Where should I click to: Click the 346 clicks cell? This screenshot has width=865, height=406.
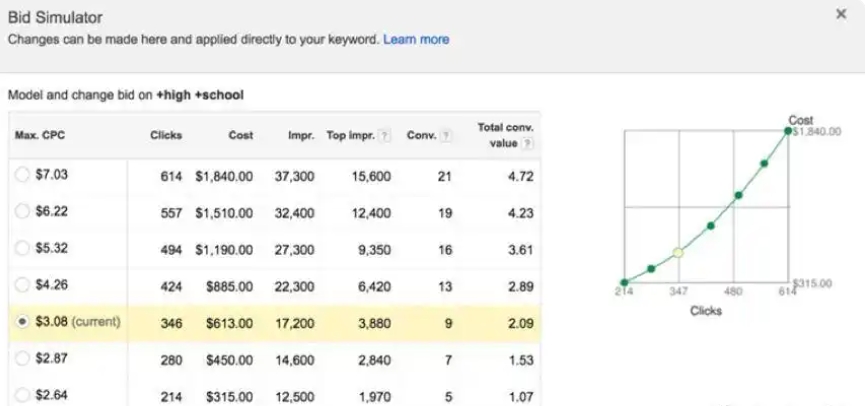coord(171,323)
